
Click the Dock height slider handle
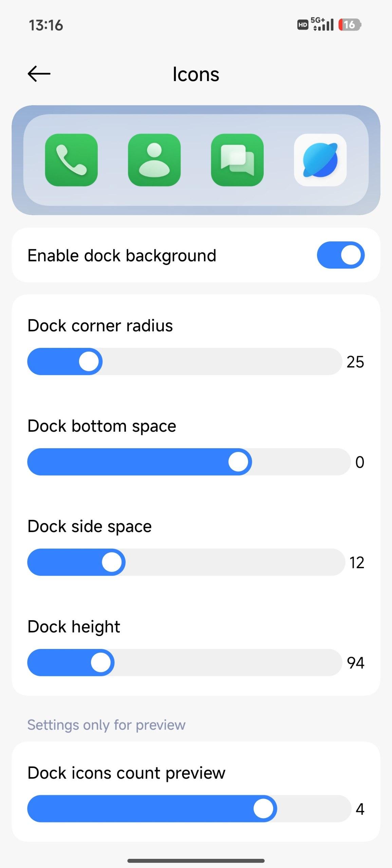tap(101, 663)
